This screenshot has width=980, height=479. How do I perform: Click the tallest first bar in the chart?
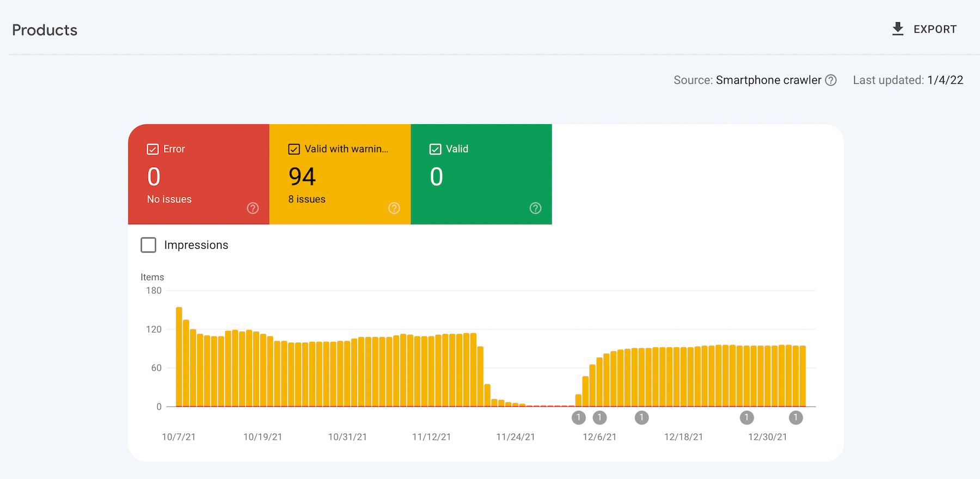(x=179, y=357)
